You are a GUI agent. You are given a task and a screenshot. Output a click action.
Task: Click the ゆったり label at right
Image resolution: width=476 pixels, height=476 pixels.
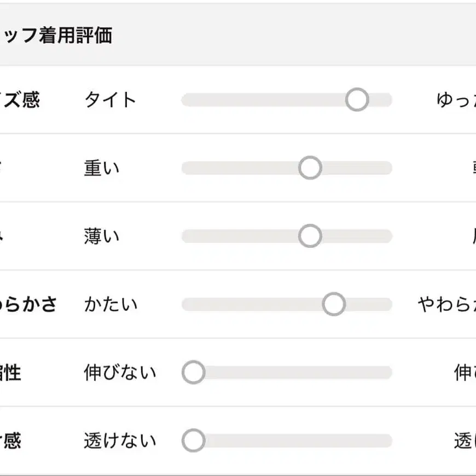[456, 100]
